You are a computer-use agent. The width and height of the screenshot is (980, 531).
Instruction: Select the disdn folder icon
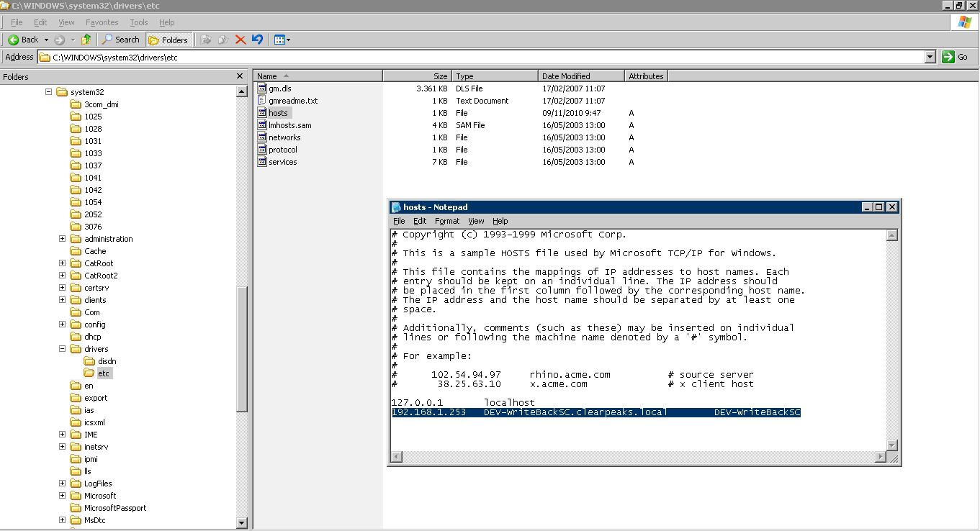click(89, 361)
